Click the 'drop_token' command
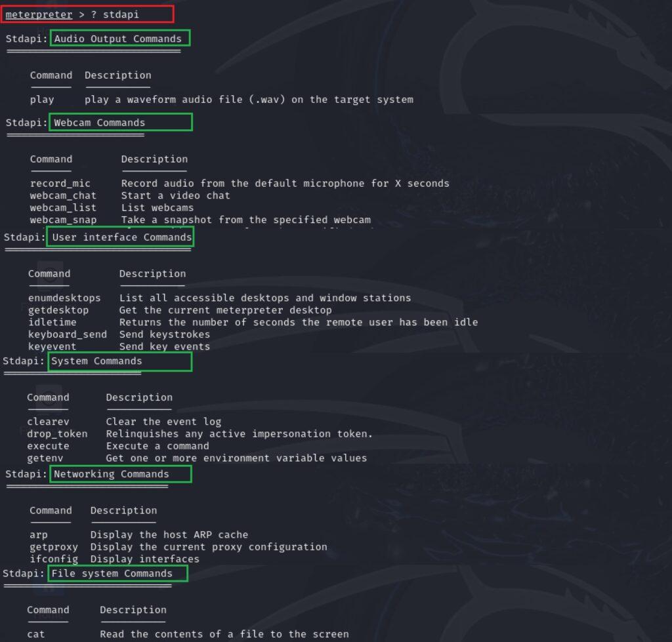 57,434
